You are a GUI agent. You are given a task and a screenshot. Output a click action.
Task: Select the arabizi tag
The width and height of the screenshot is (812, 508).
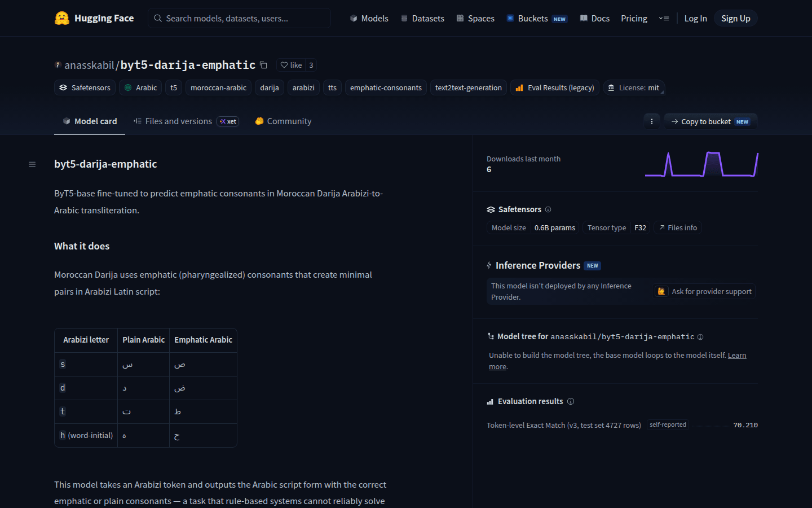coord(303,87)
